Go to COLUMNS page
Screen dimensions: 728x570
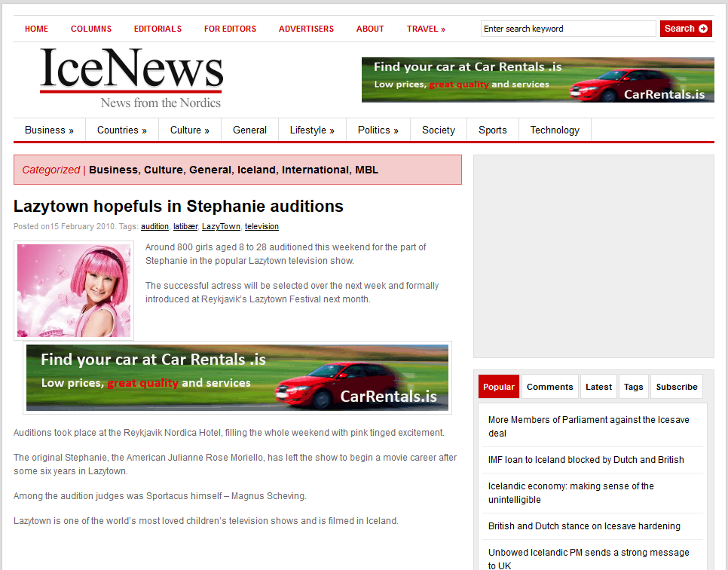pyautogui.click(x=91, y=29)
